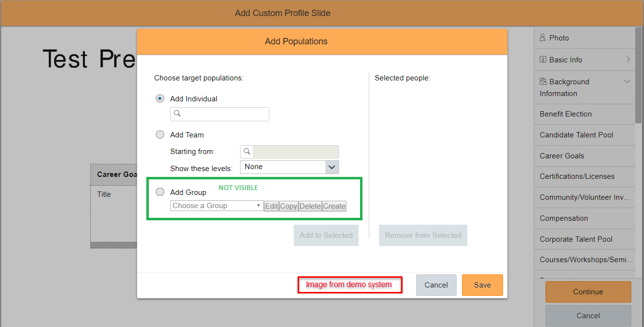
Task: Click the Delete group button
Action: point(310,206)
